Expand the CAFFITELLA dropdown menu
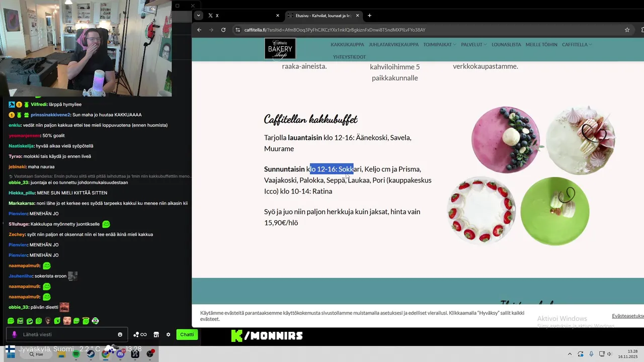 tap(577, 45)
